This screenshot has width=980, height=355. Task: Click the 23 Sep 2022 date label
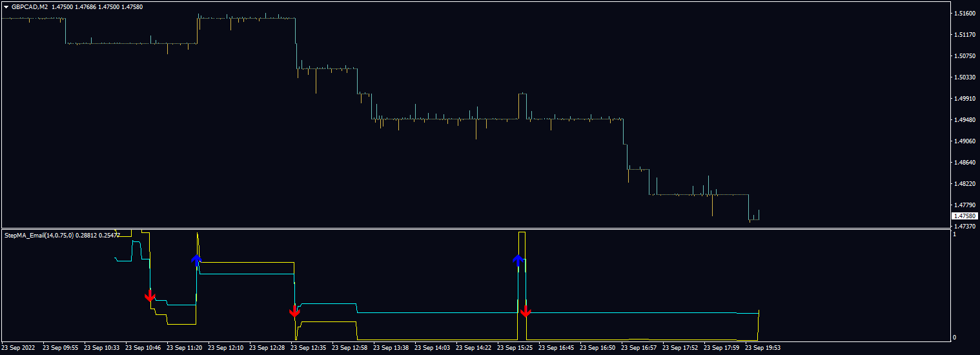coord(18,347)
